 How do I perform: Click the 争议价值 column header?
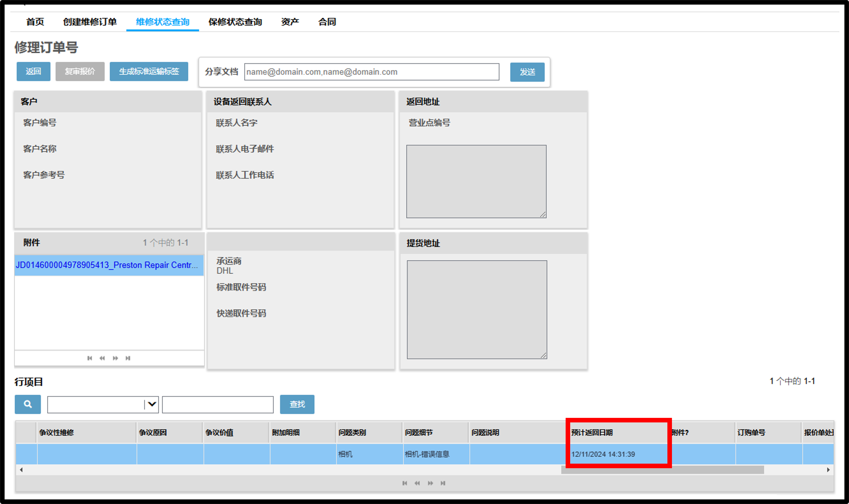[236, 433]
